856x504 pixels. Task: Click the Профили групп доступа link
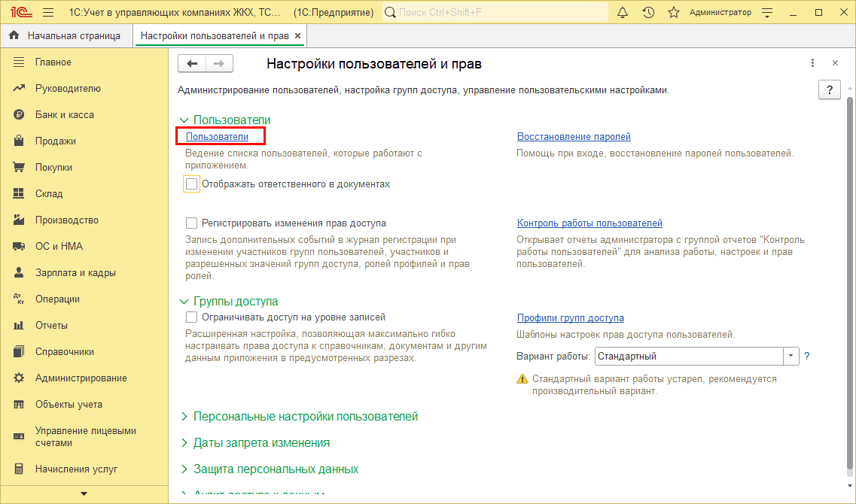click(570, 318)
